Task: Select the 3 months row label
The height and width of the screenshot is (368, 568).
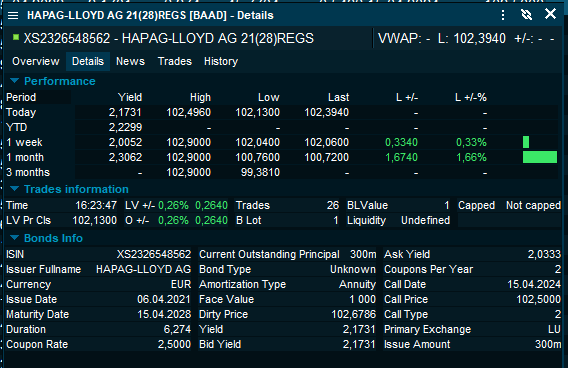Action: click(28, 172)
